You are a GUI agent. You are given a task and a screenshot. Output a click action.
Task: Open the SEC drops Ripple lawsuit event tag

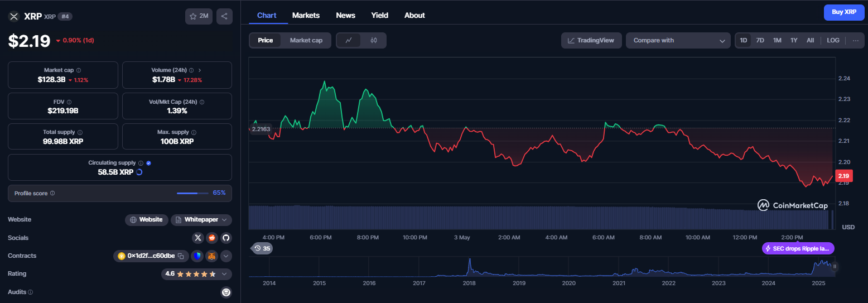coord(798,248)
